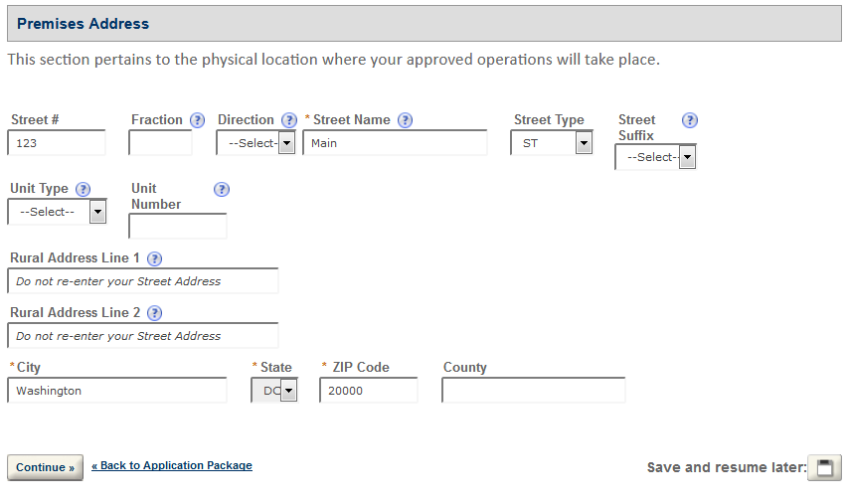847x504 pixels.
Task: Open help for Street Name field
Action: 406,120
